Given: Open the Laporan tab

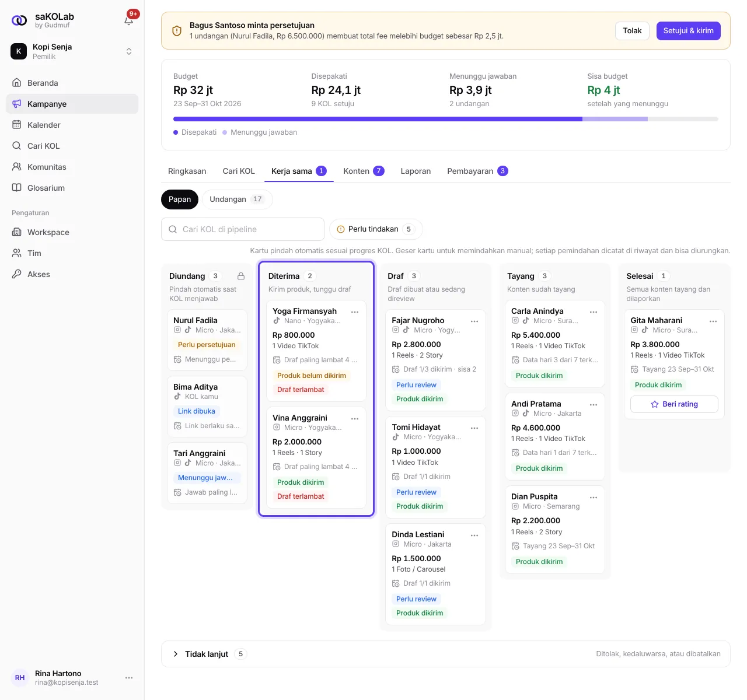Looking at the screenshot, I should click(x=416, y=171).
